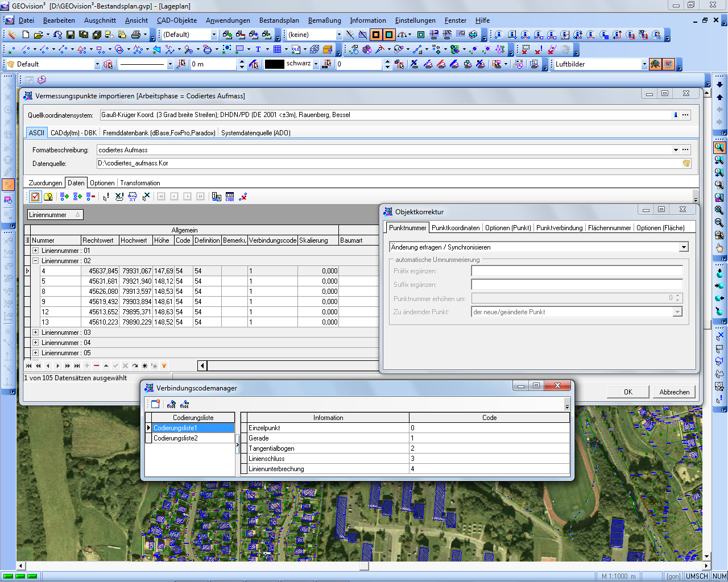728x582 pixels.
Task: Click the line style preview box
Action: [142, 64]
